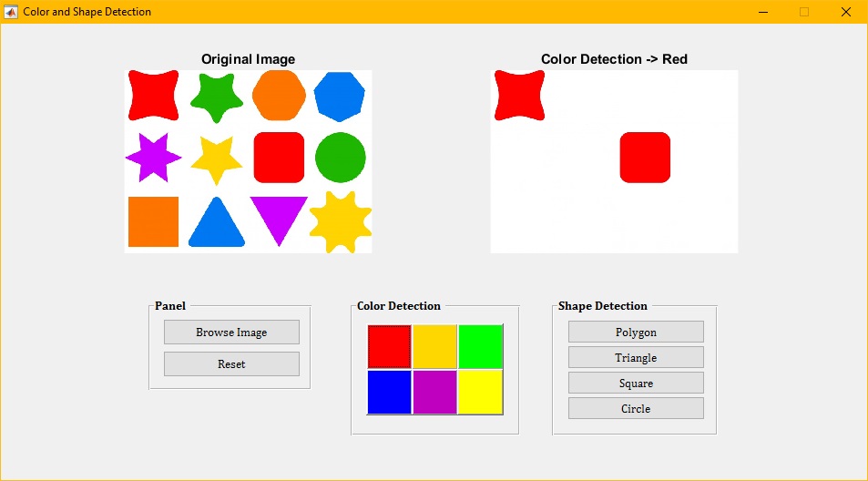This screenshot has width=868, height=481.
Task: Run Triangle shape detection
Action: (636, 358)
